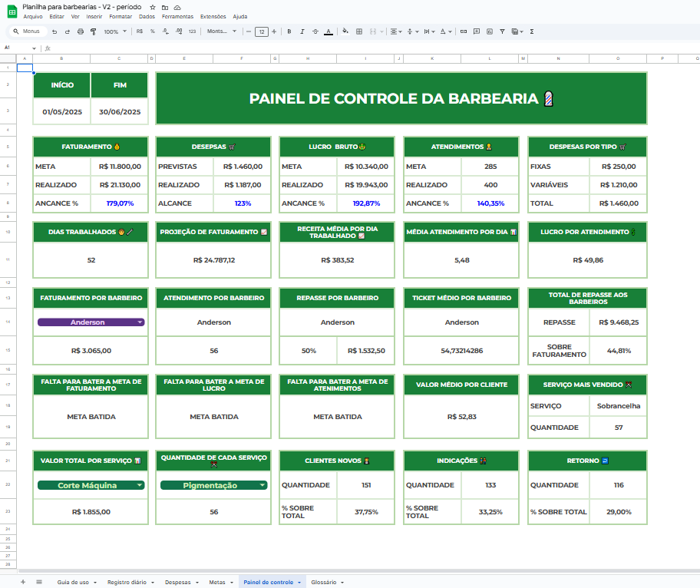The width and height of the screenshot is (700, 588).
Task: Switch to the Registro diário sheet tab
Action: point(124,582)
